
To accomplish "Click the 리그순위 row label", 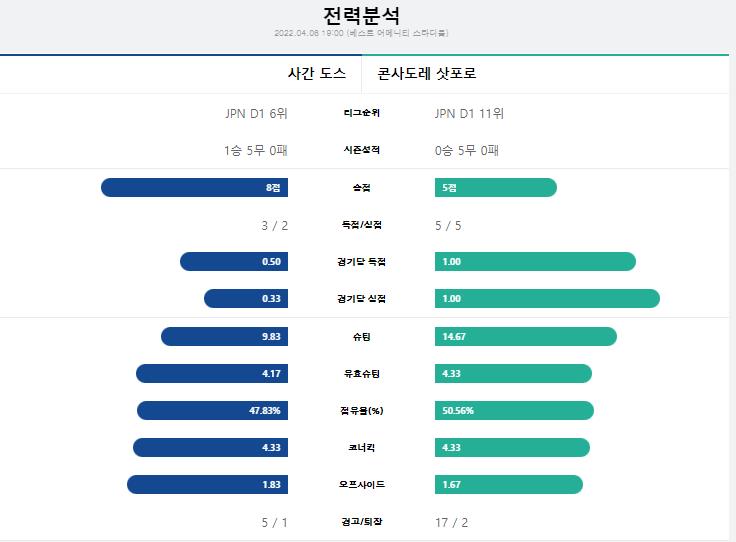I will pos(361,113).
